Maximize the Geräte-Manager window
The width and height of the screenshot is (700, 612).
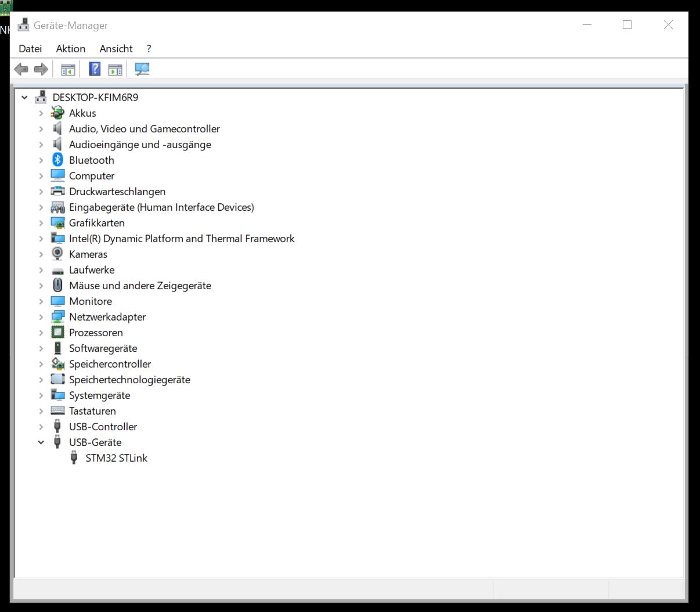(x=627, y=25)
